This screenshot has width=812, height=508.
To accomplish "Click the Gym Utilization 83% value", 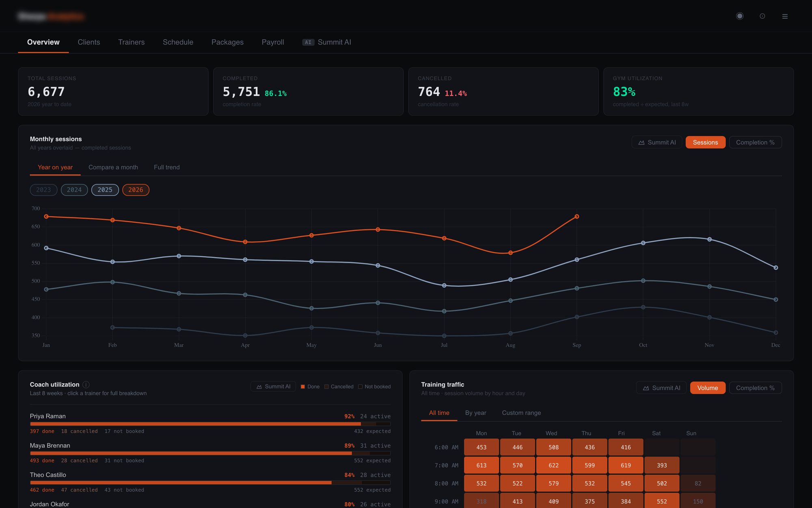I will (x=624, y=92).
